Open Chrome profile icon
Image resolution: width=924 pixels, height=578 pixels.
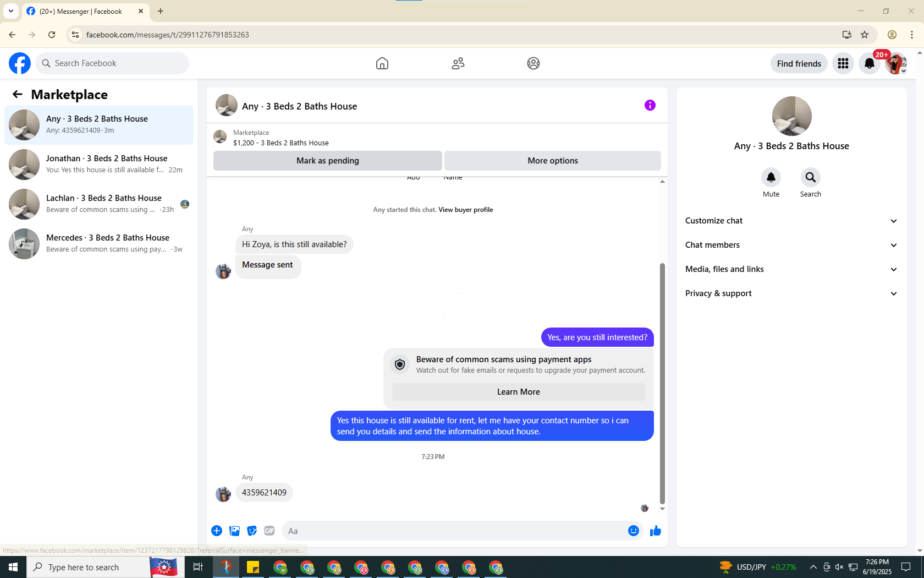tap(892, 35)
